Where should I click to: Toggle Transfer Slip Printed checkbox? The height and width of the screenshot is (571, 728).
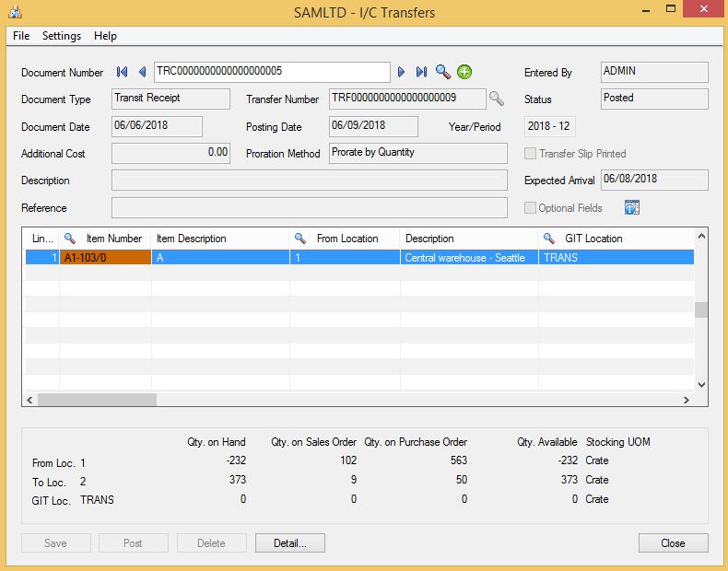pyautogui.click(x=531, y=154)
